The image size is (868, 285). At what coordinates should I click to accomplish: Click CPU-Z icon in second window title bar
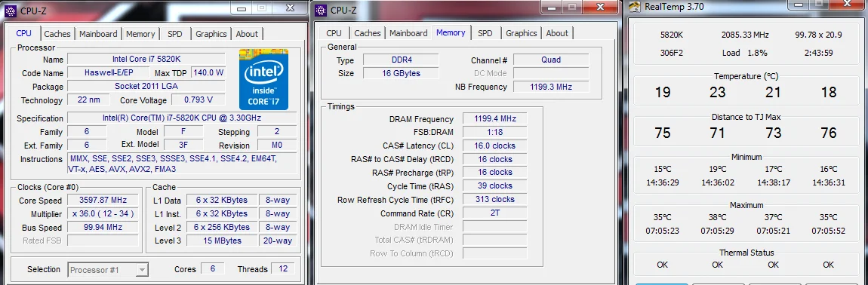point(322,10)
